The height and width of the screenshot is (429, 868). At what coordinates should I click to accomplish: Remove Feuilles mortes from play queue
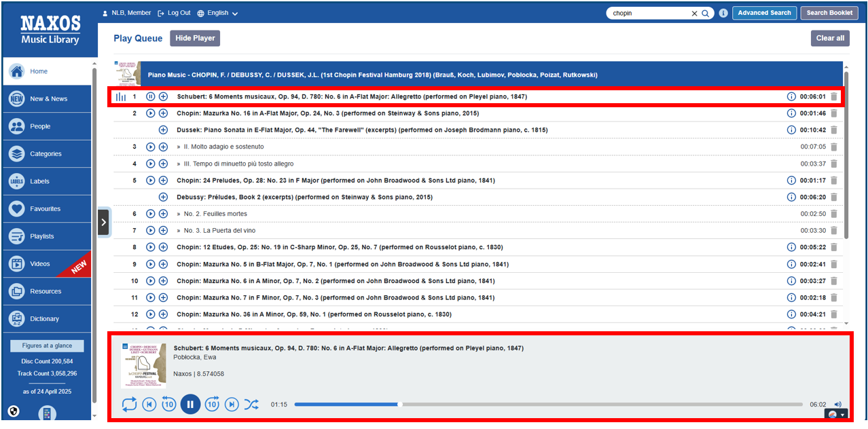(x=834, y=214)
